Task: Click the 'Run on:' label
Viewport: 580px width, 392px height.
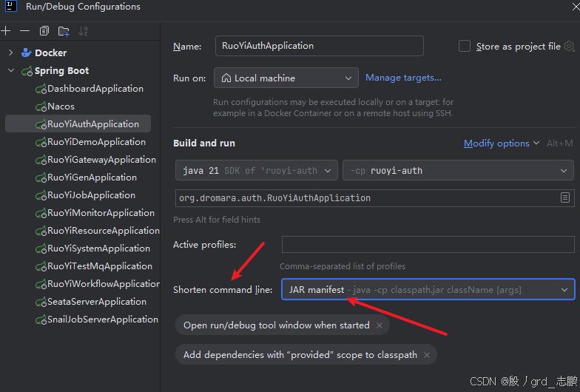Action: pos(189,78)
